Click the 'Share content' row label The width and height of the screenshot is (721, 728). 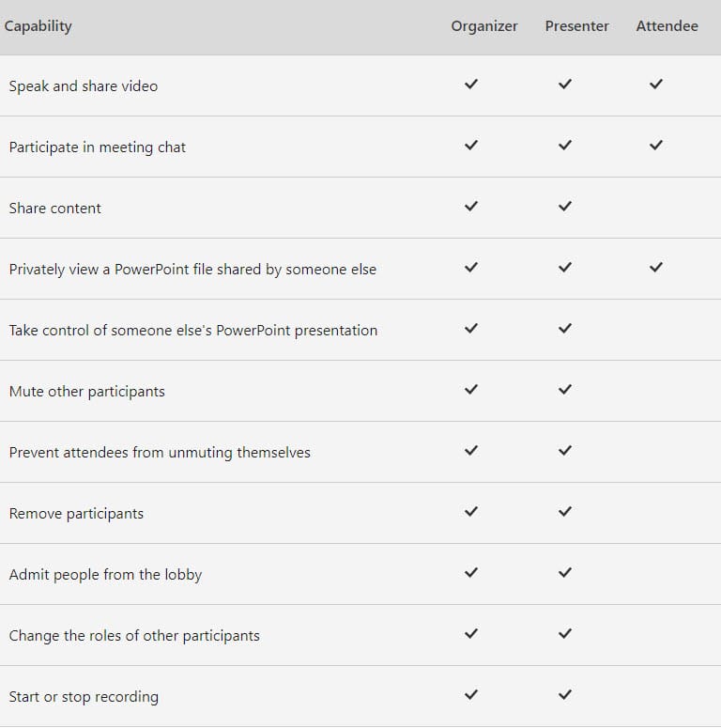click(55, 209)
